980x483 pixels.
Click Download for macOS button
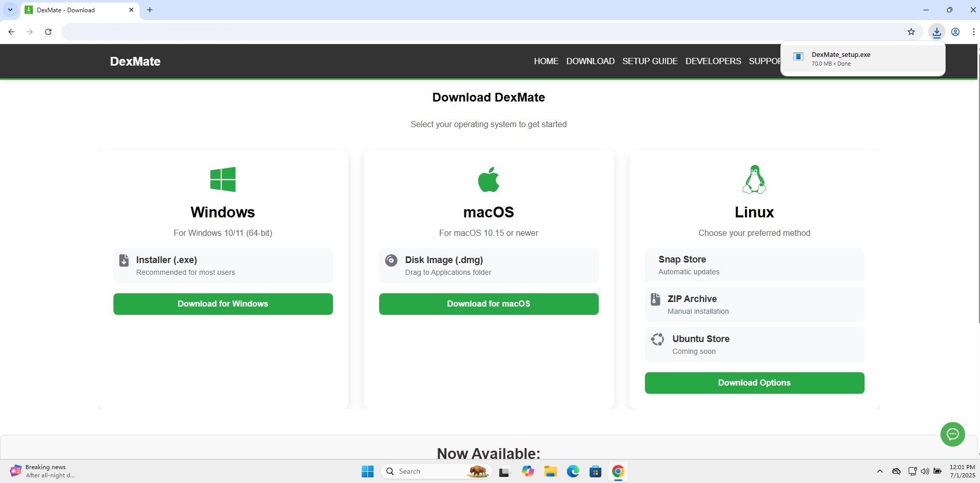488,304
